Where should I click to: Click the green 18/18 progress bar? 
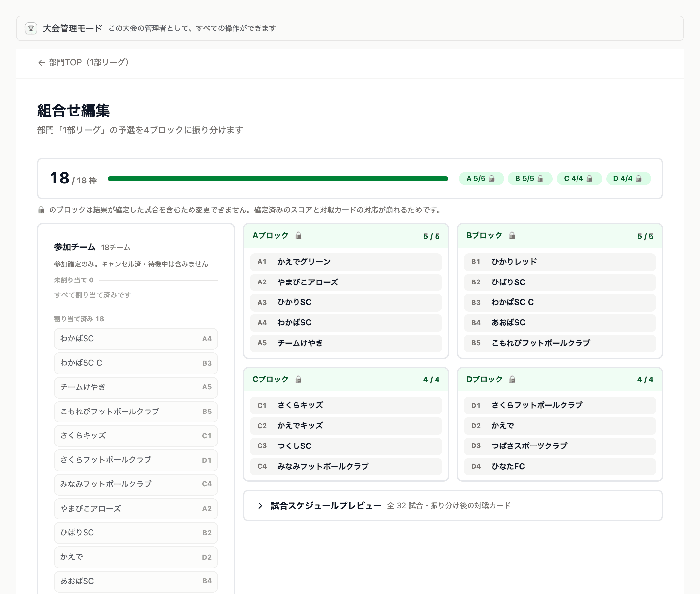(278, 179)
